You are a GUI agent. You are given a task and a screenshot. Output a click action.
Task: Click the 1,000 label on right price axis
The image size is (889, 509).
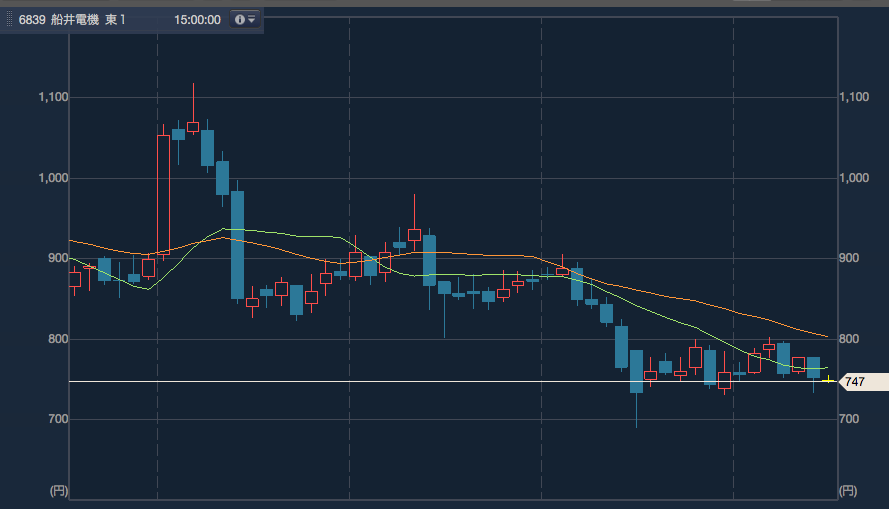tap(854, 178)
